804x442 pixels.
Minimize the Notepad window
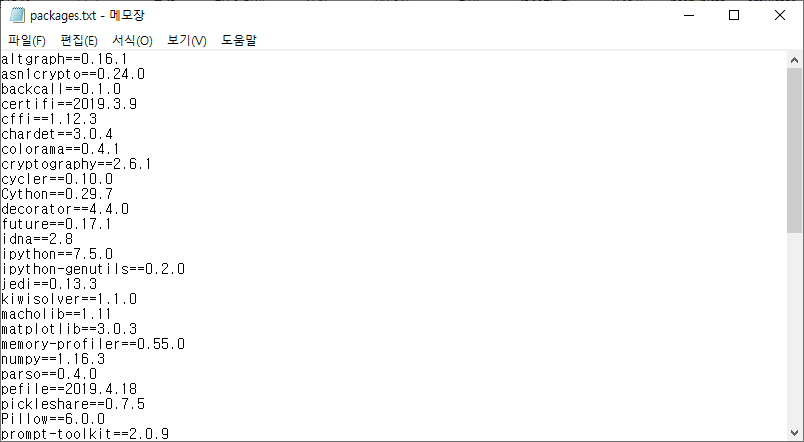689,15
